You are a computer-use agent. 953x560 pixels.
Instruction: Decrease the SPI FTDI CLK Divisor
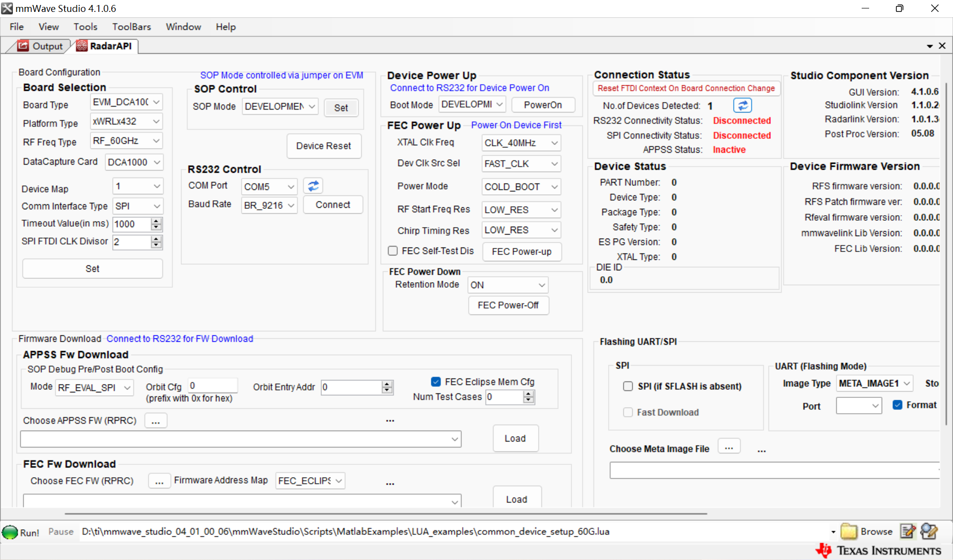tap(156, 245)
